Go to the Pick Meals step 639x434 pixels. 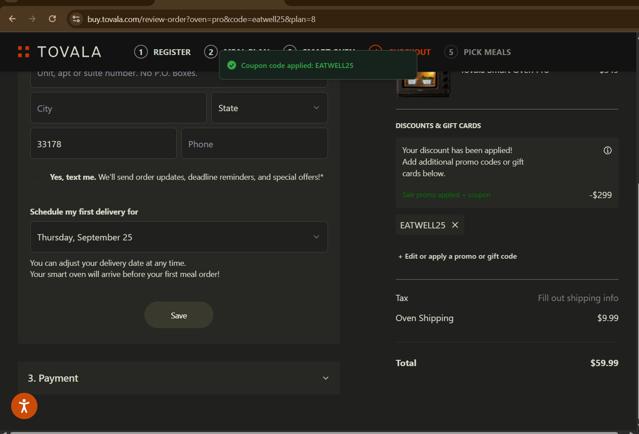click(478, 52)
